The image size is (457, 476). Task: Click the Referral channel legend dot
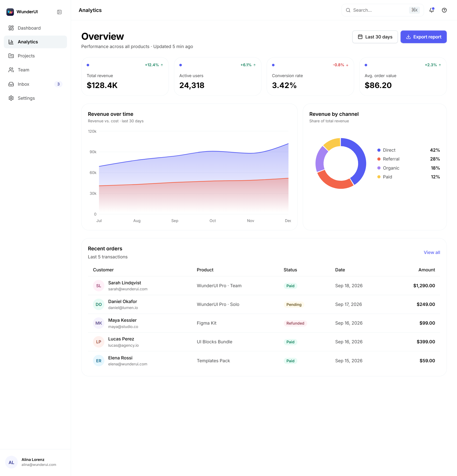tap(379, 159)
